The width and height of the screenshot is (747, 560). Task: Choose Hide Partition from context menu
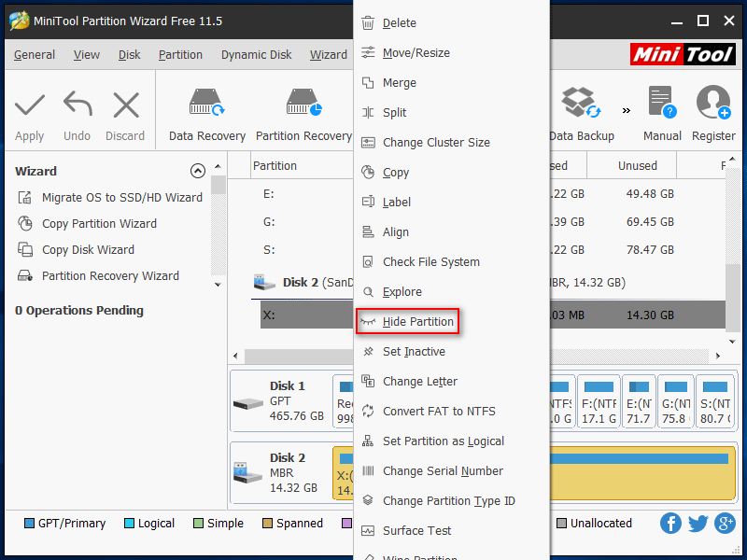(x=408, y=321)
